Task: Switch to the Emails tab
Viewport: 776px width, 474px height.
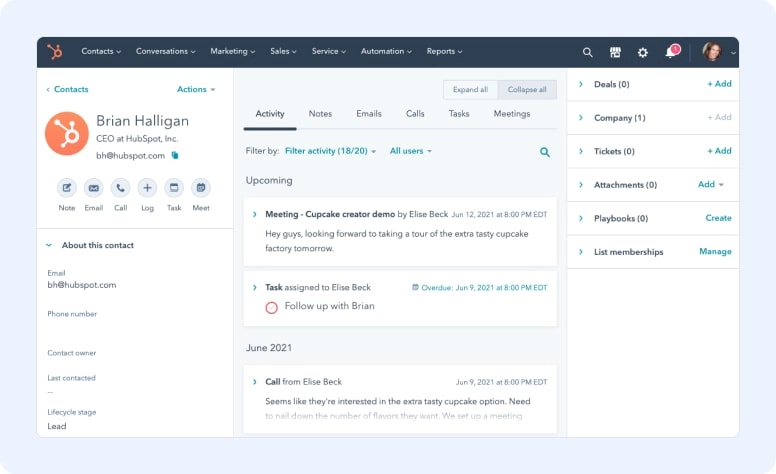Action: (369, 114)
